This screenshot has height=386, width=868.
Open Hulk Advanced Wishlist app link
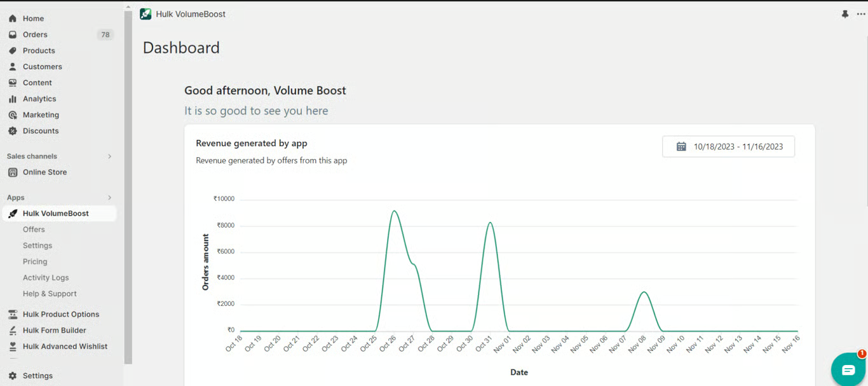point(65,346)
